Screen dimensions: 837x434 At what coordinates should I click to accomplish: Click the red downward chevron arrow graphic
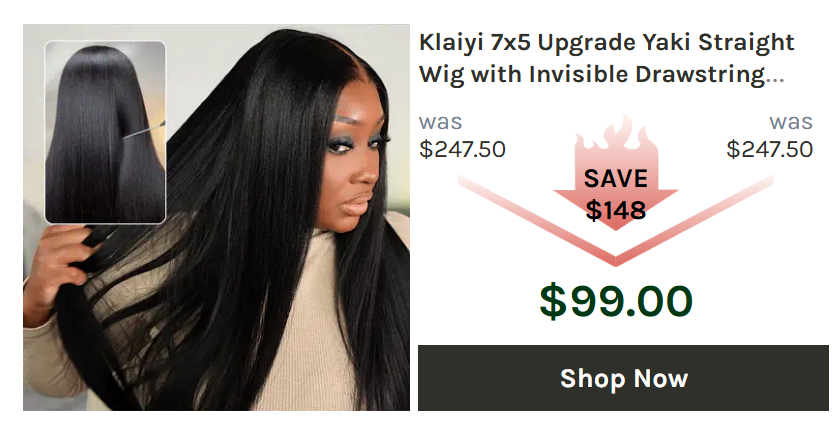(615, 220)
